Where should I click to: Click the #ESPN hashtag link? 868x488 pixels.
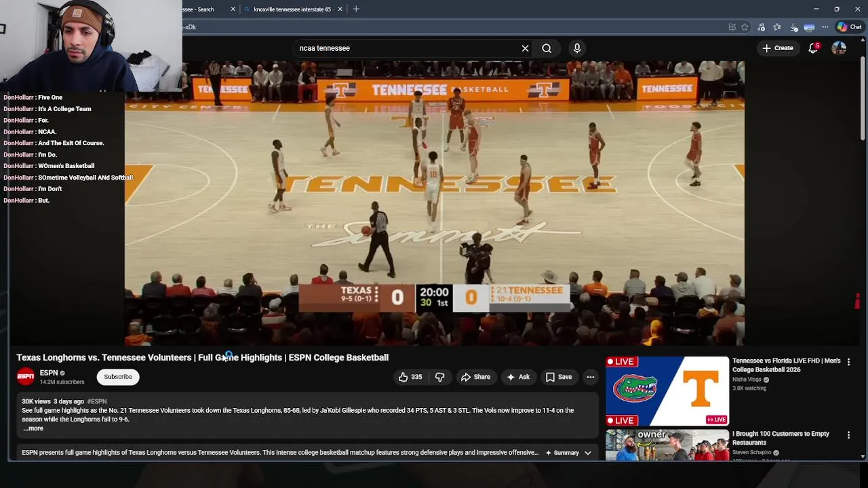(97, 401)
